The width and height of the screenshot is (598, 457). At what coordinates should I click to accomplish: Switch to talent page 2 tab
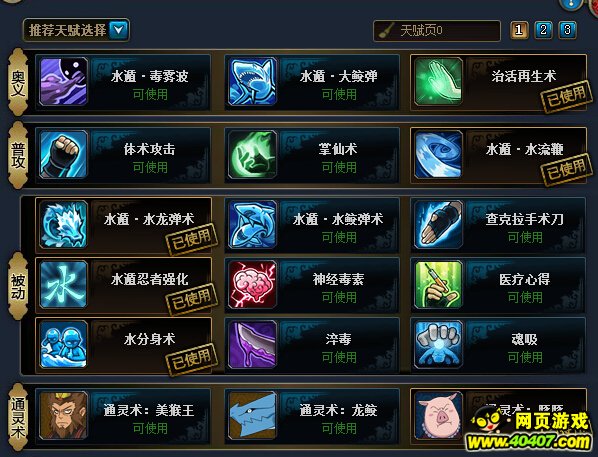pyautogui.click(x=543, y=30)
